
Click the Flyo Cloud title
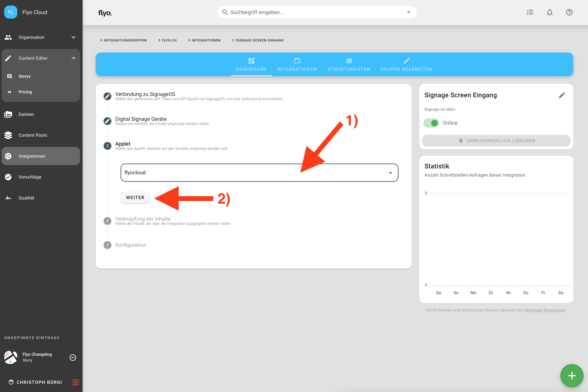35,12
